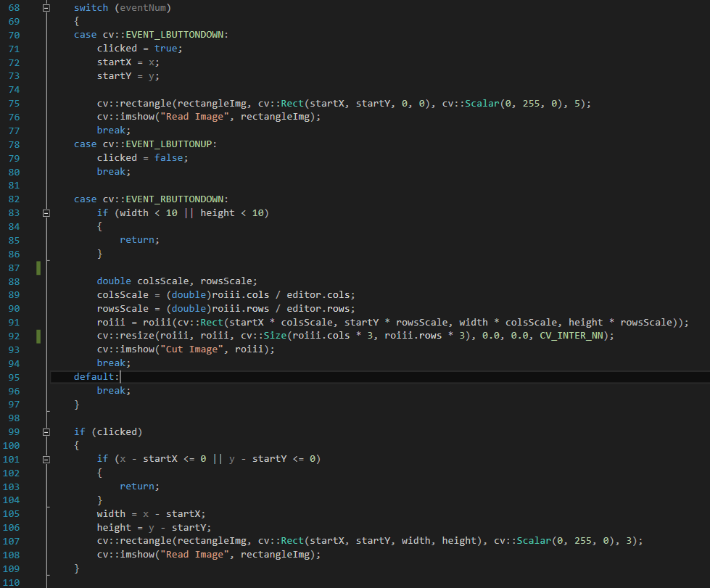Click the return keyword on line 103
The width and height of the screenshot is (710, 588).
(137, 486)
